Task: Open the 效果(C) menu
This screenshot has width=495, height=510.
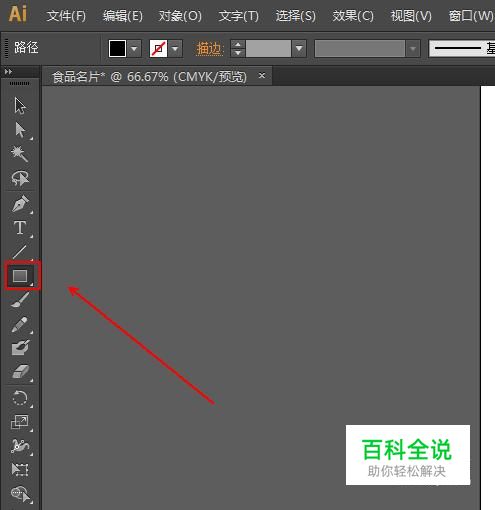Action: pos(353,16)
